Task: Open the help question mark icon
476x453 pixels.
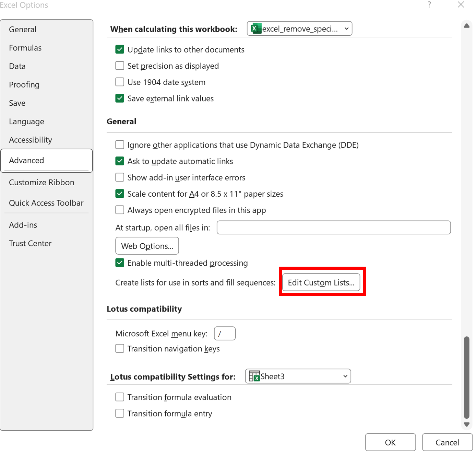Action: 429,5
